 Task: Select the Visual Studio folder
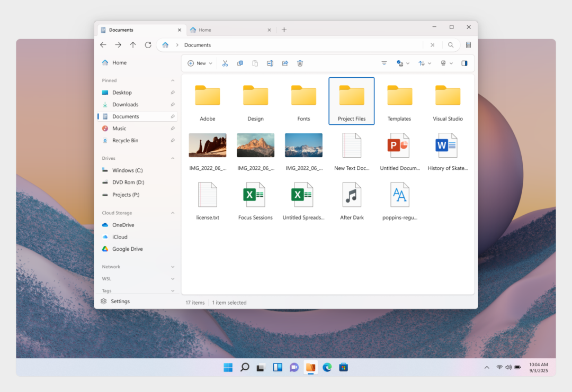(448, 101)
